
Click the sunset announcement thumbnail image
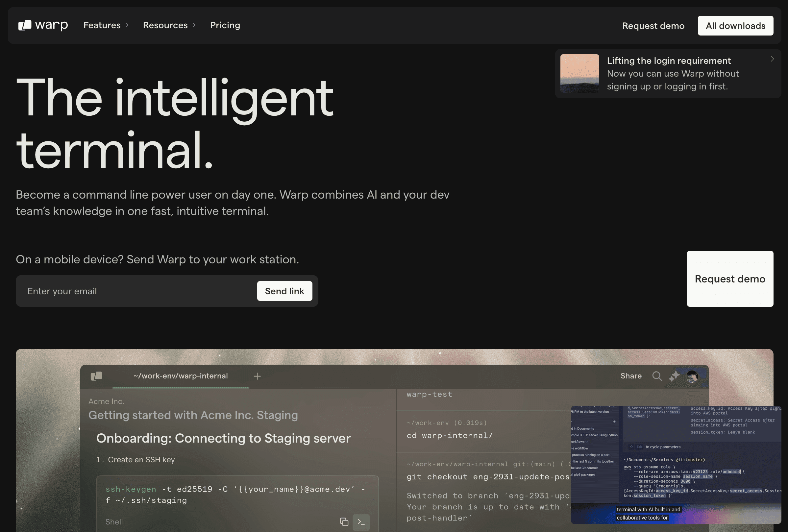(x=579, y=74)
